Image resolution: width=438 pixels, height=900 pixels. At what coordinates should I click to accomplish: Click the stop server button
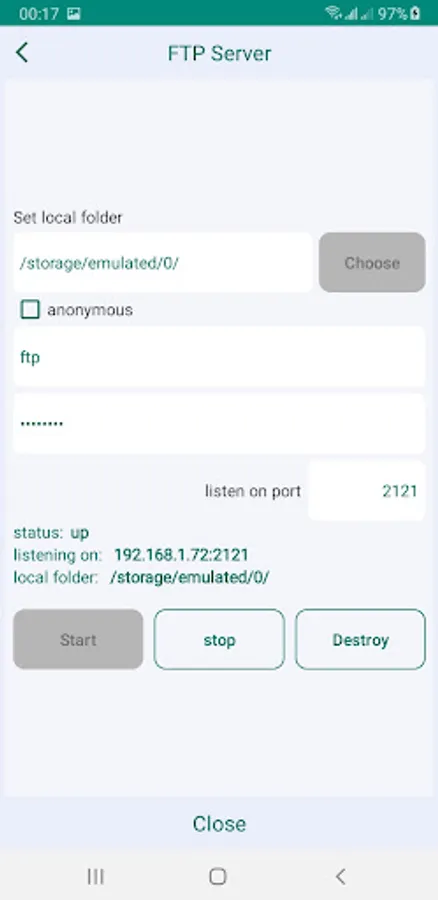pyautogui.click(x=219, y=639)
